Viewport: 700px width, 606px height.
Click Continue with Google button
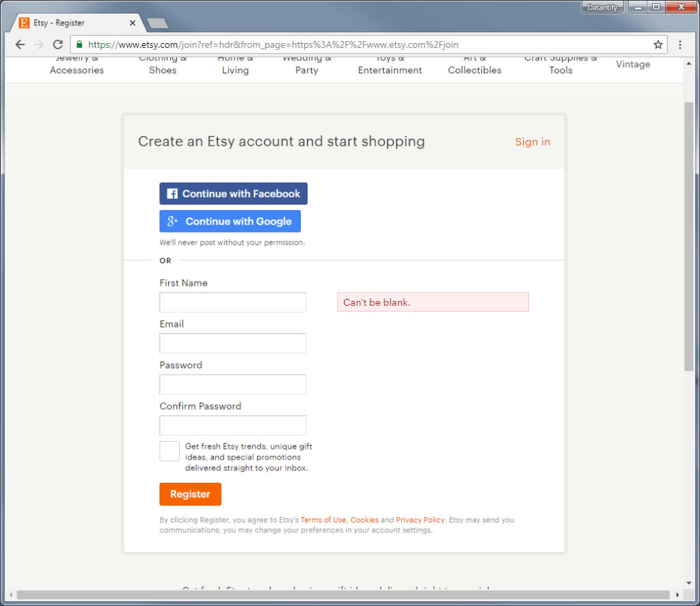[230, 222]
